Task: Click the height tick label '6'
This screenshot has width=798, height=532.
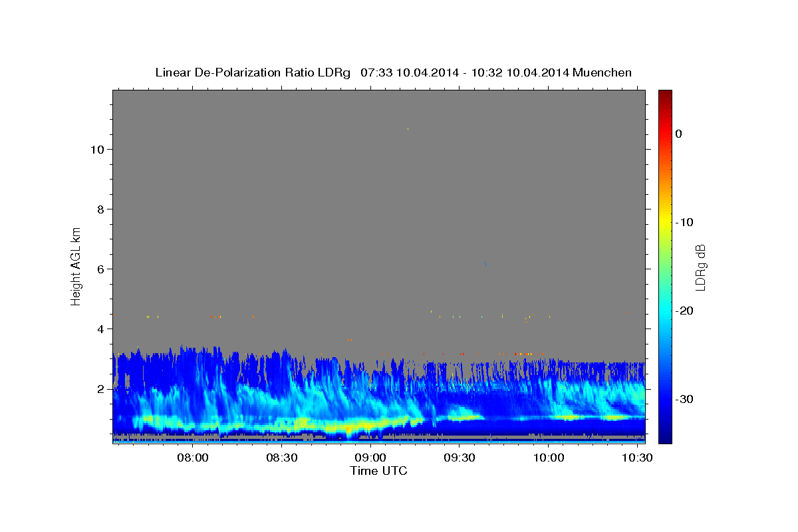Action: click(100, 269)
